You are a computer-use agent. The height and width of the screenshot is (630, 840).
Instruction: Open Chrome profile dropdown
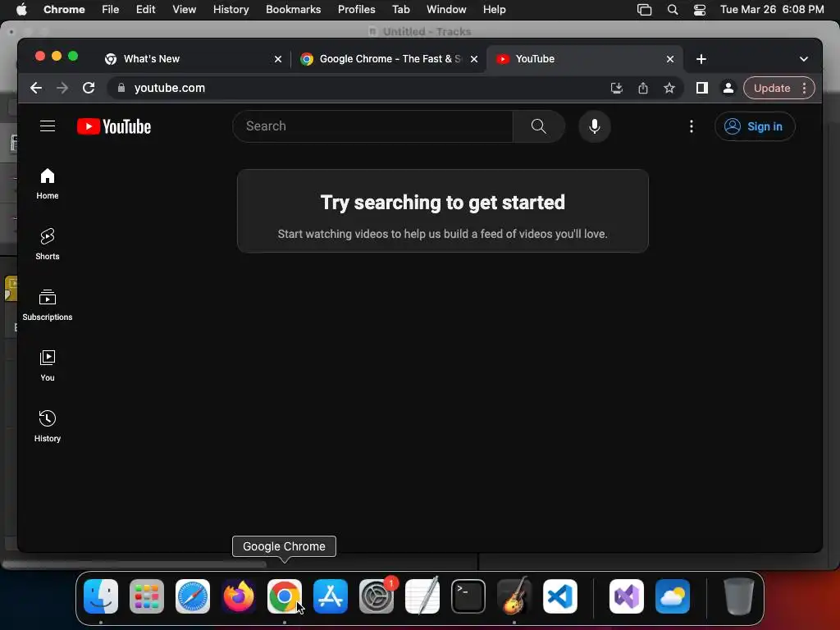(x=728, y=88)
